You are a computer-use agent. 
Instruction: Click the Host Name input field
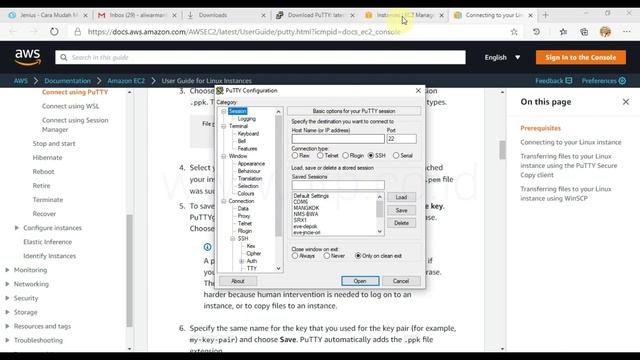point(338,139)
